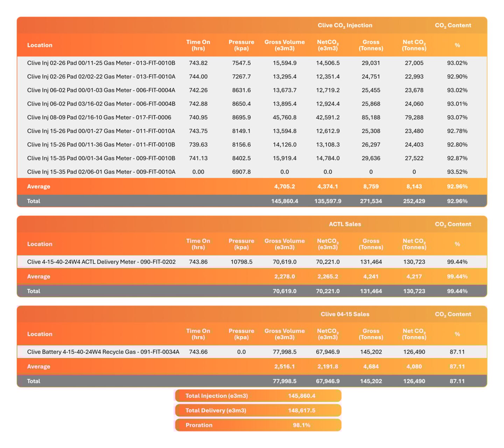
Task: Click the 2,278.0 ACTL average gross volume
Action: click(285, 277)
